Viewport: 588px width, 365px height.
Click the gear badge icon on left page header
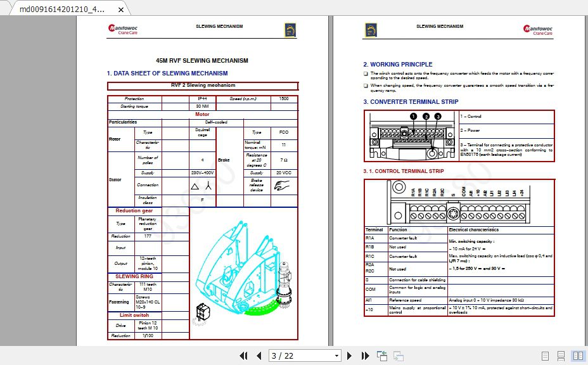(x=290, y=30)
